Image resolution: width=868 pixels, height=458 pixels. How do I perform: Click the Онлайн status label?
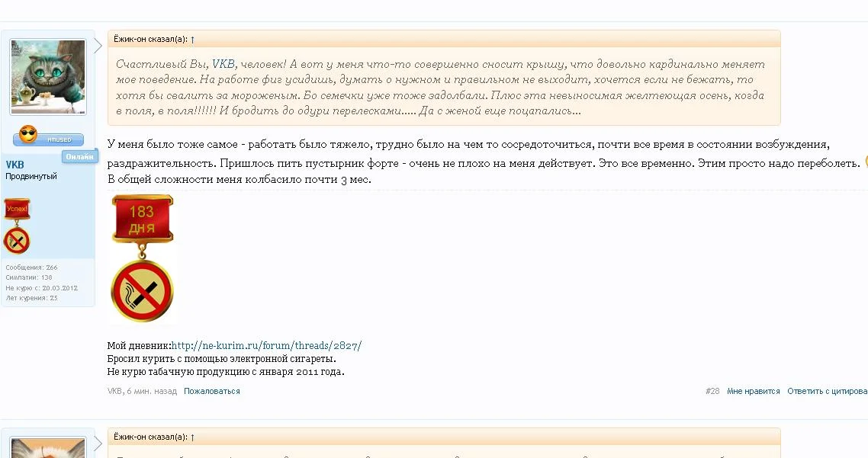tap(80, 156)
